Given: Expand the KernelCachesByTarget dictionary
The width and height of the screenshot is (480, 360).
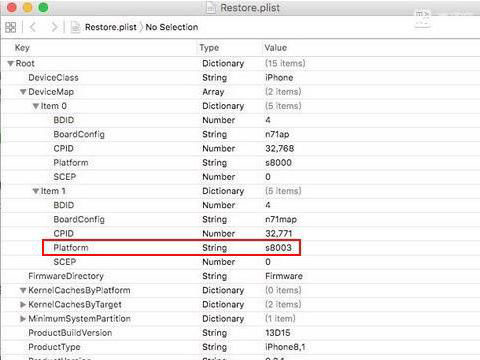Looking at the screenshot, I should (23, 304).
